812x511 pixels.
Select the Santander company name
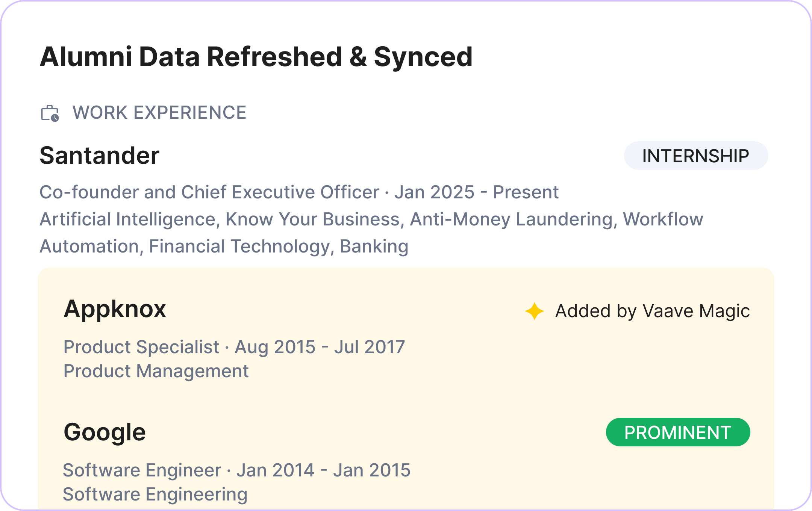point(100,156)
